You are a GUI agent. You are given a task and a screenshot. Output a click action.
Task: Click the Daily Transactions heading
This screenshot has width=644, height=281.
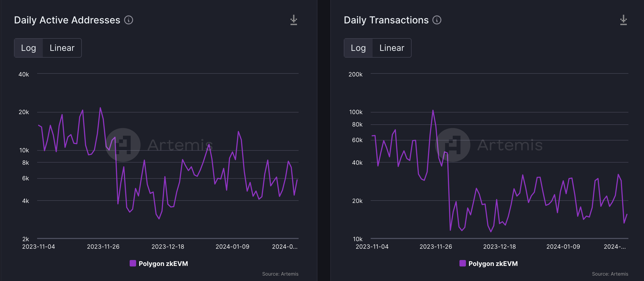click(386, 20)
